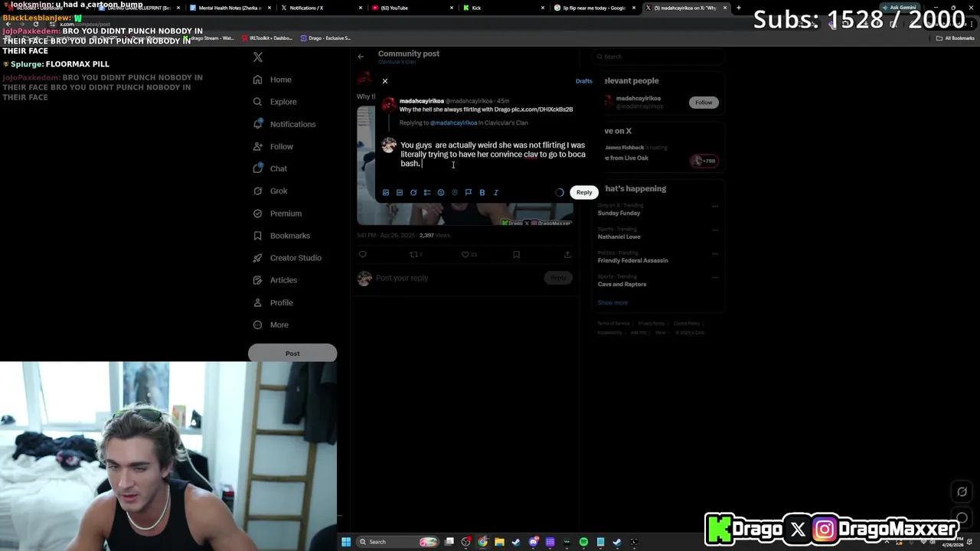Open Grok enhance icon in composer toolbar
This screenshot has width=980, height=551.
(413, 193)
